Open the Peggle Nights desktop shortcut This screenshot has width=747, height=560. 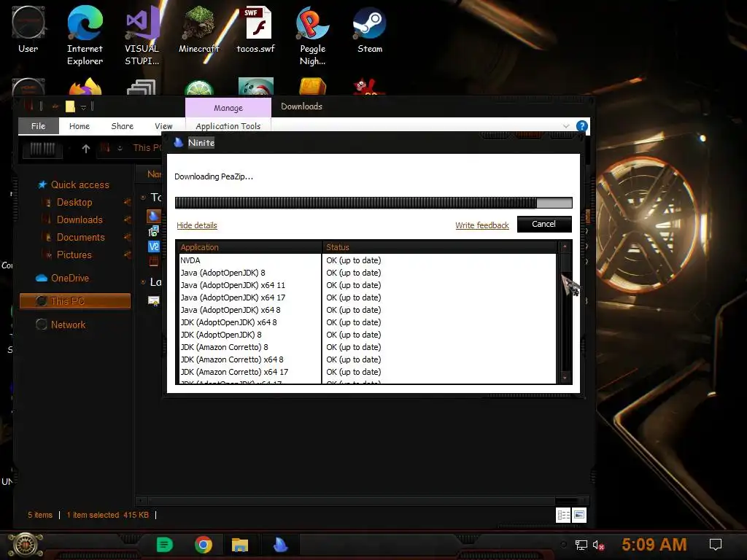pyautogui.click(x=312, y=36)
